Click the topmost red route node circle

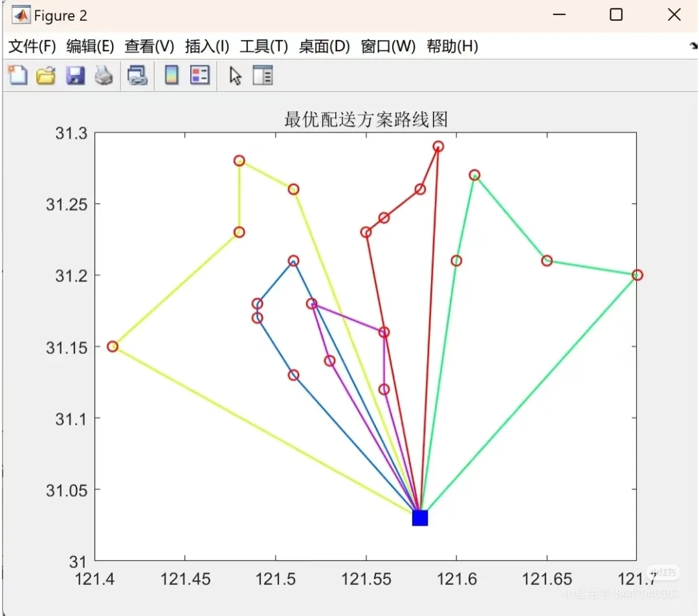[x=438, y=146]
